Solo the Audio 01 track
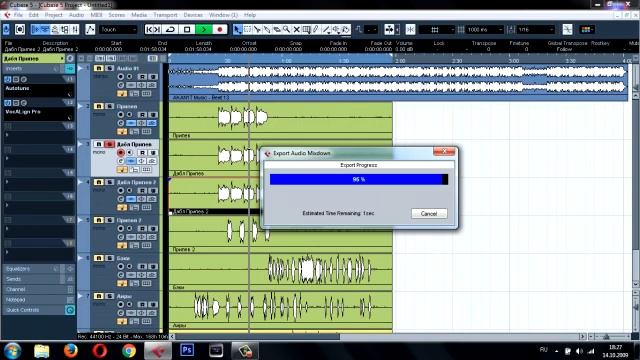This screenshot has height=360, width=640. coord(109,68)
